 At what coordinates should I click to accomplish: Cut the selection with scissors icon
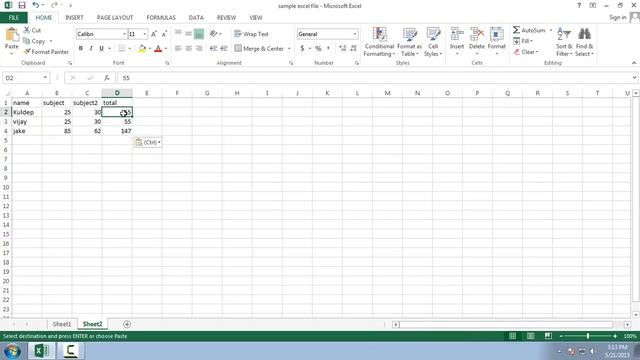click(32, 30)
